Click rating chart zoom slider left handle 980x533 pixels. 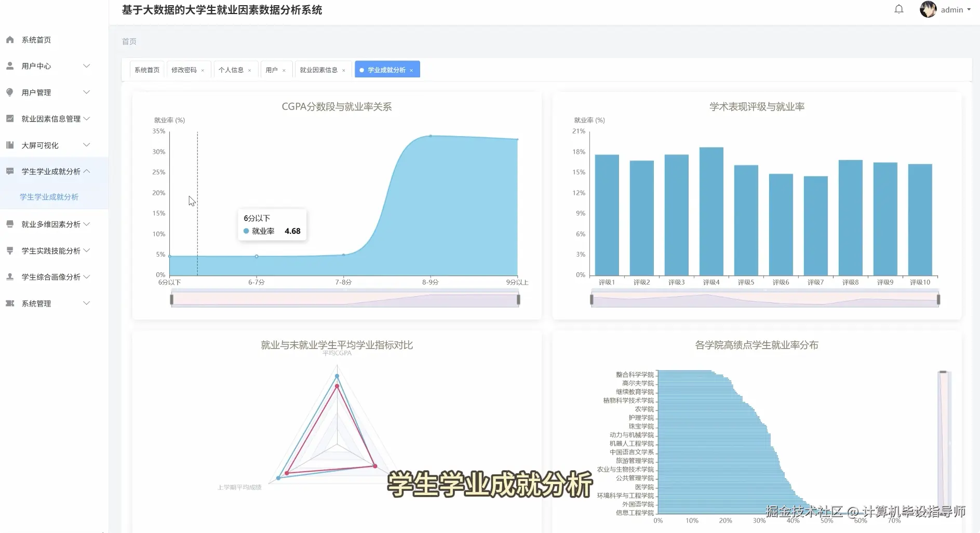(592, 299)
